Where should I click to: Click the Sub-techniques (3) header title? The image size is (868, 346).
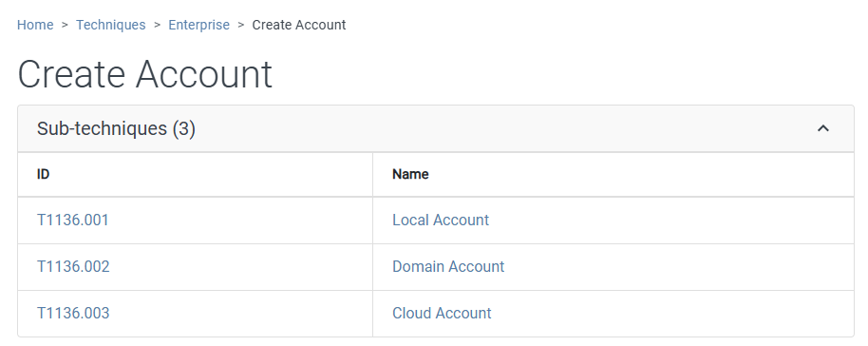(116, 128)
